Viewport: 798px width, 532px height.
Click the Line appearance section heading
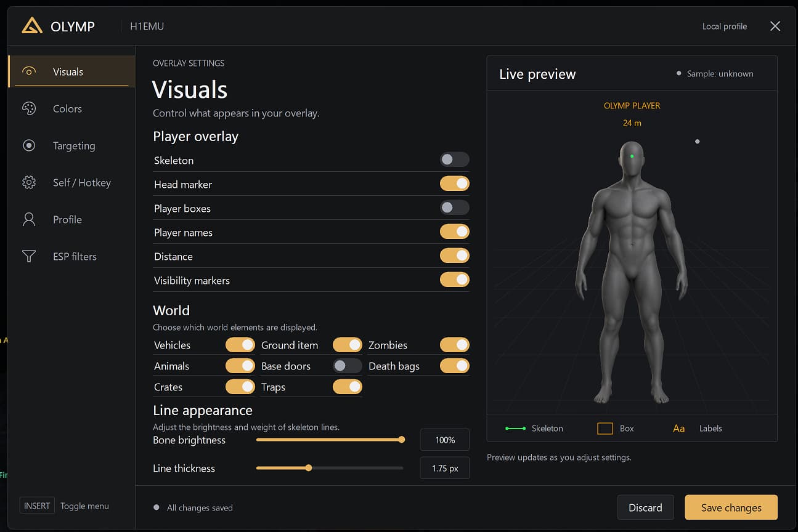pos(203,410)
